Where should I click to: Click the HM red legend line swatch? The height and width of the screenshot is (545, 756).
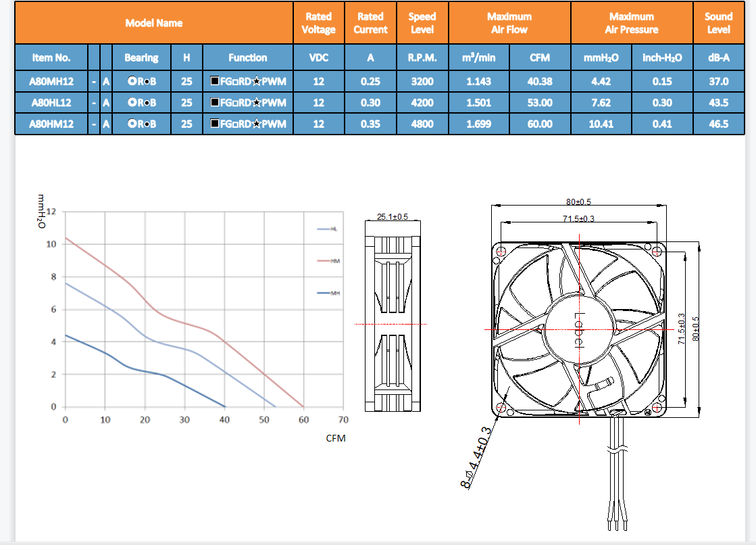[323, 261]
